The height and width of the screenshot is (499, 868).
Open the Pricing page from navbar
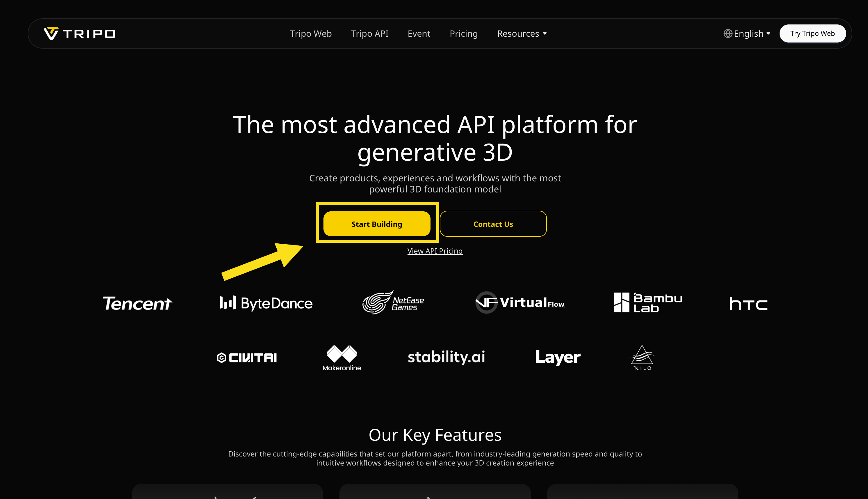(464, 33)
